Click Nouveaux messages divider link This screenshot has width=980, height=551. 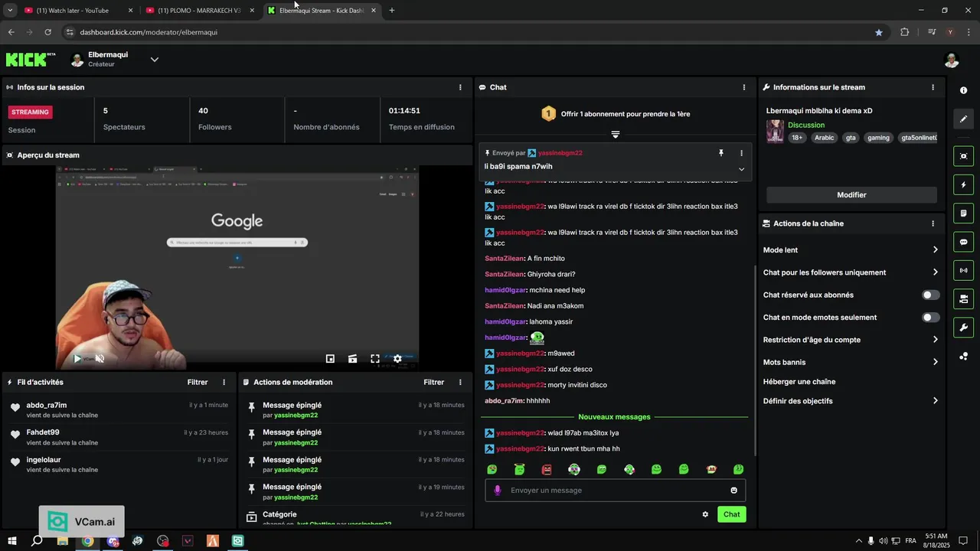tap(614, 417)
